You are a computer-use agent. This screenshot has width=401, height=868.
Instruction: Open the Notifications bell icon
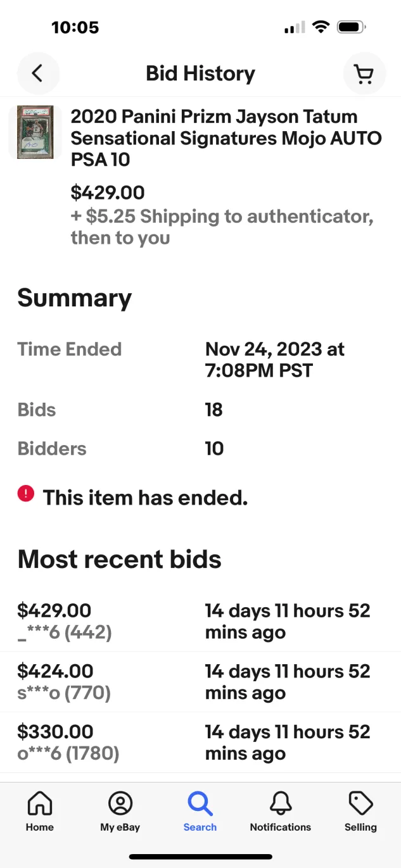click(281, 803)
